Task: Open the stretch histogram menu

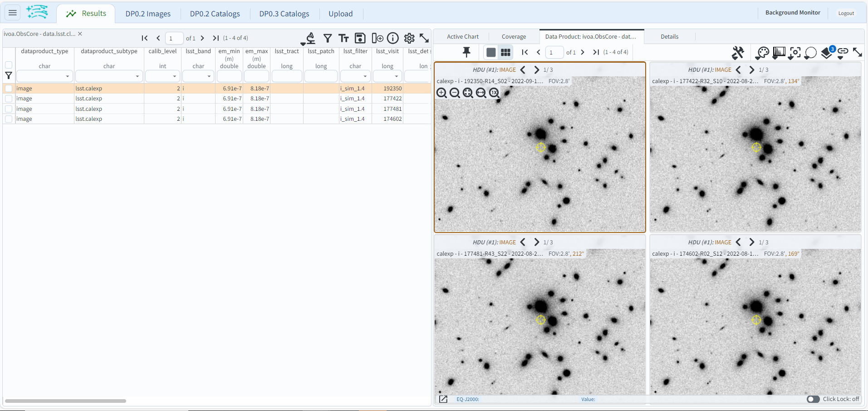Action: pyautogui.click(x=779, y=53)
